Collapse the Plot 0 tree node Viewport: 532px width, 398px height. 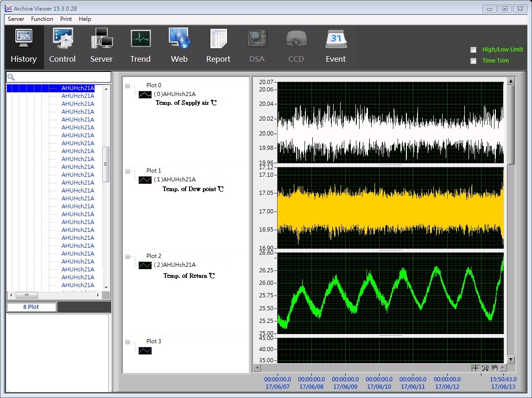pos(128,86)
